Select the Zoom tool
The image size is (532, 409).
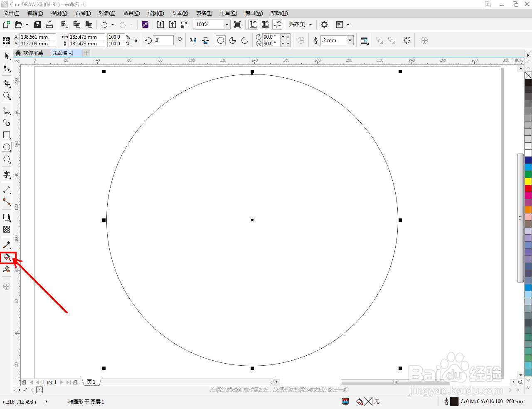pyautogui.click(x=7, y=96)
